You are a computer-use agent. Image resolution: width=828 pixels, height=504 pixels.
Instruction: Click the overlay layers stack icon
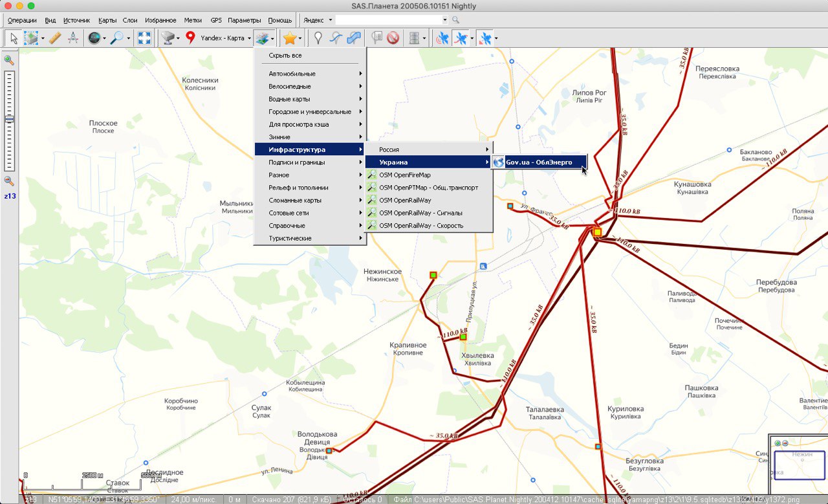261,38
